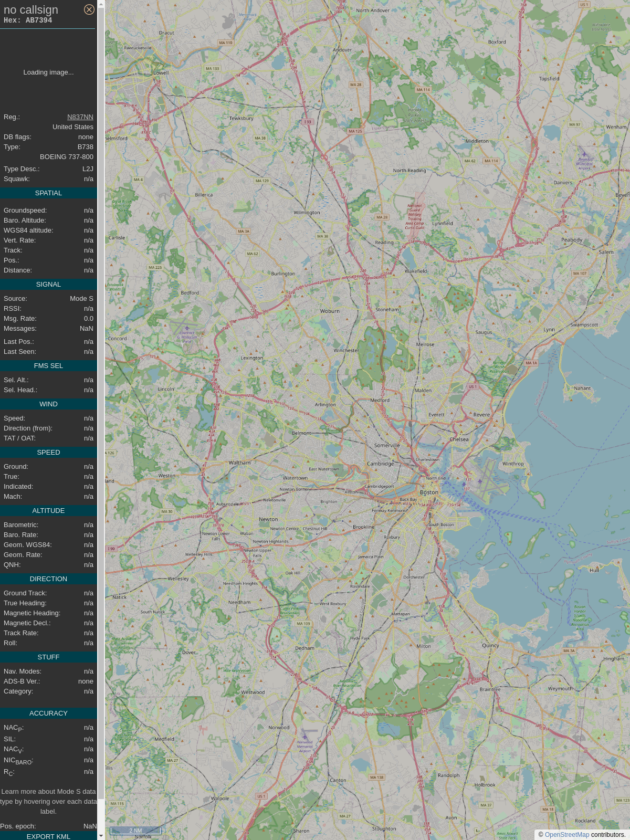Click the ACCURACY section header
Screen dimensions: 630x840
[48, 713]
